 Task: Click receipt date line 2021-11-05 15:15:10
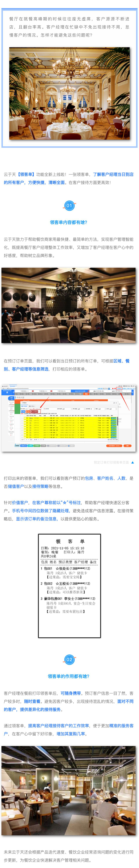point(63,548)
